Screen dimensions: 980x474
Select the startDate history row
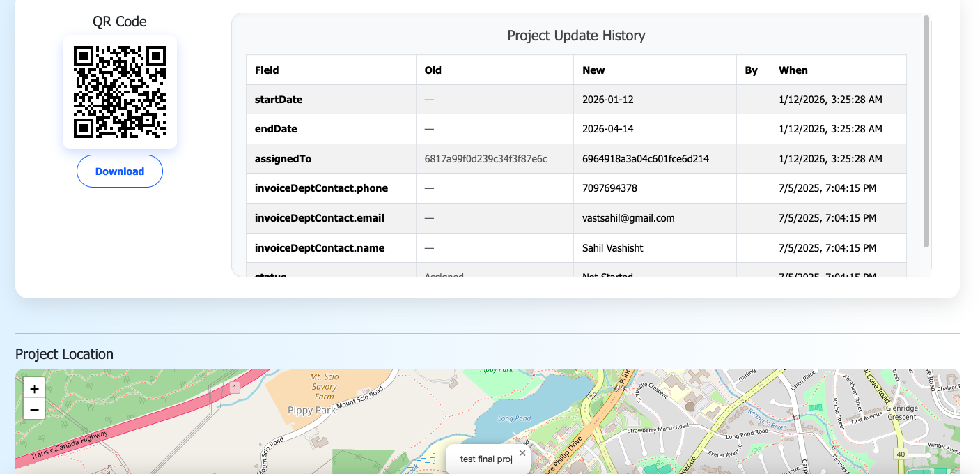pos(279,100)
